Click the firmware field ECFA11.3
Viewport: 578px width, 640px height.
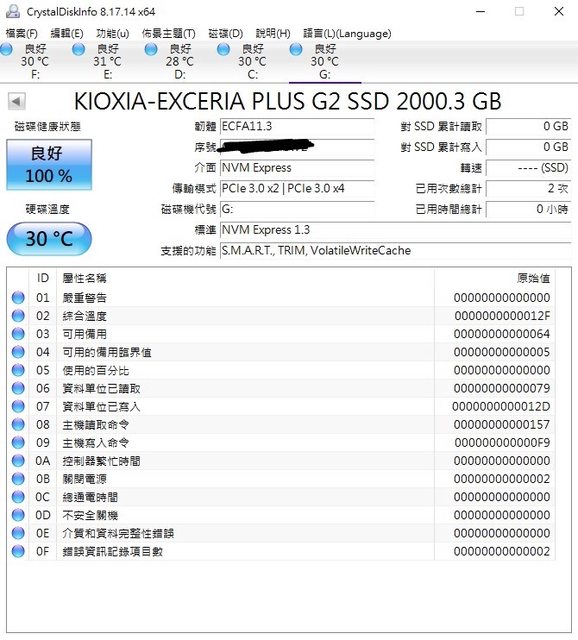pyautogui.click(x=297, y=127)
